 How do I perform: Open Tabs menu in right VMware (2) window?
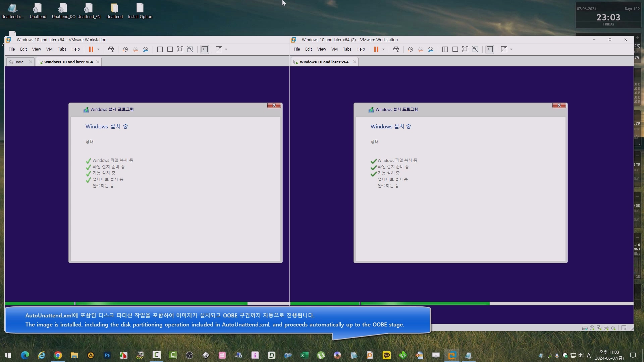click(347, 49)
